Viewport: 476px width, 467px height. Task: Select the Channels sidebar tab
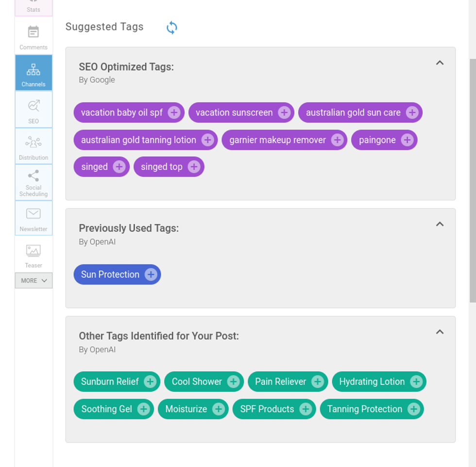pyautogui.click(x=34, y=73)
